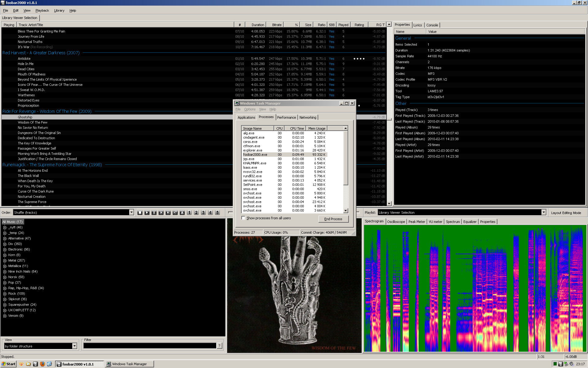Click End Process in Task Manager

(x=333, y=219)
